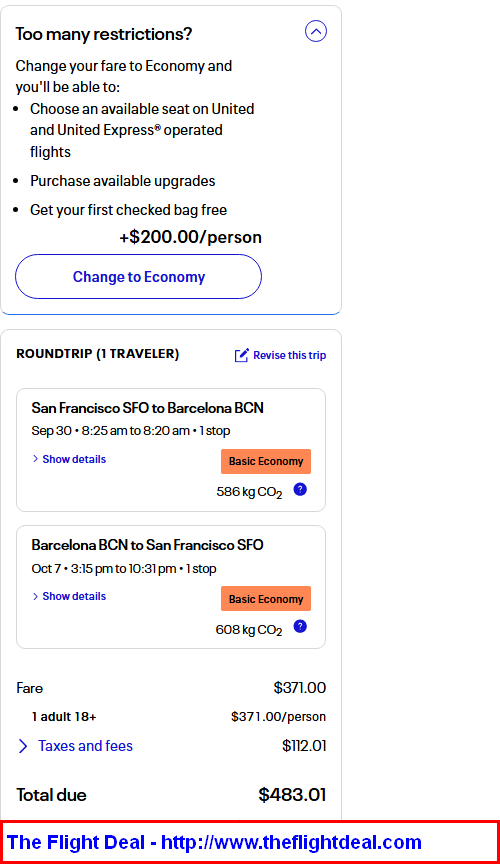
Task: Open CO2 info for 608 kg emissions
Action: pos(300,627)
